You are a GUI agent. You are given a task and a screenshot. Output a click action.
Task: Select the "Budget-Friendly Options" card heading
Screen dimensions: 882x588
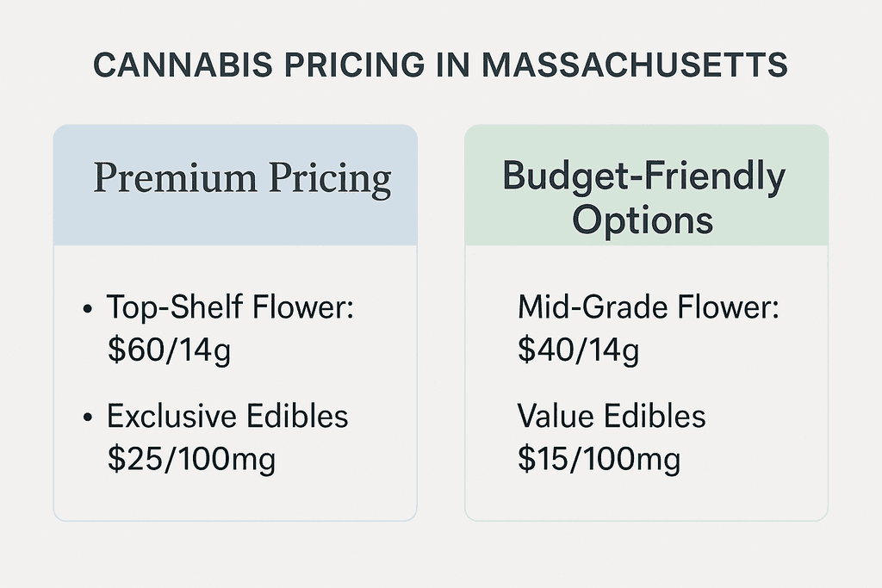click(x=643, y=198)
